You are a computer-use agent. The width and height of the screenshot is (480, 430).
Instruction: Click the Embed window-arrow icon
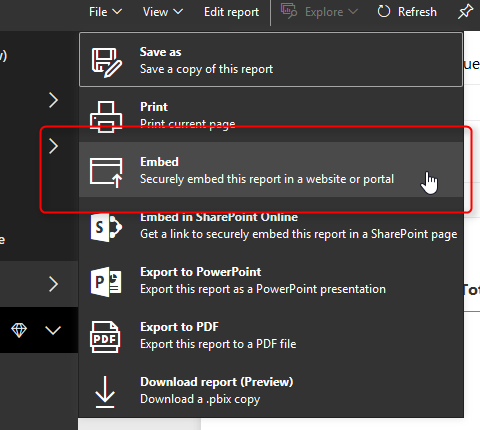(x=106, y=172)
